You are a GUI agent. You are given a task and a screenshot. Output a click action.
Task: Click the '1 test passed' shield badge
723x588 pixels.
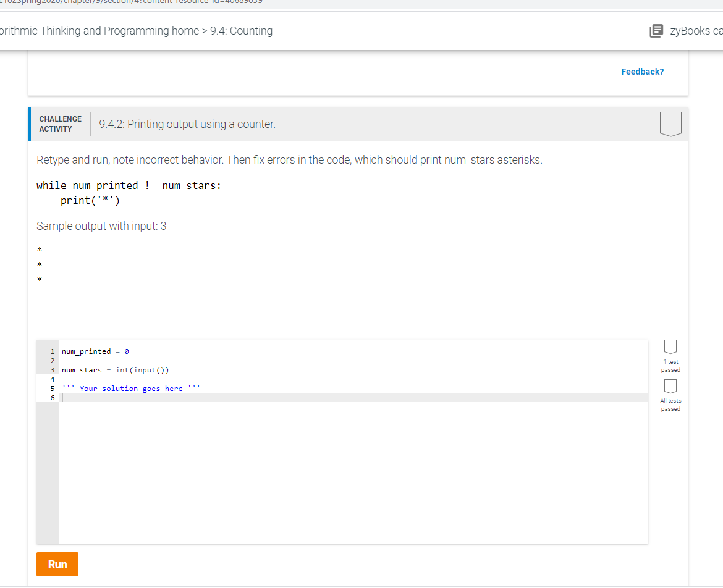[x=670, y=346]
